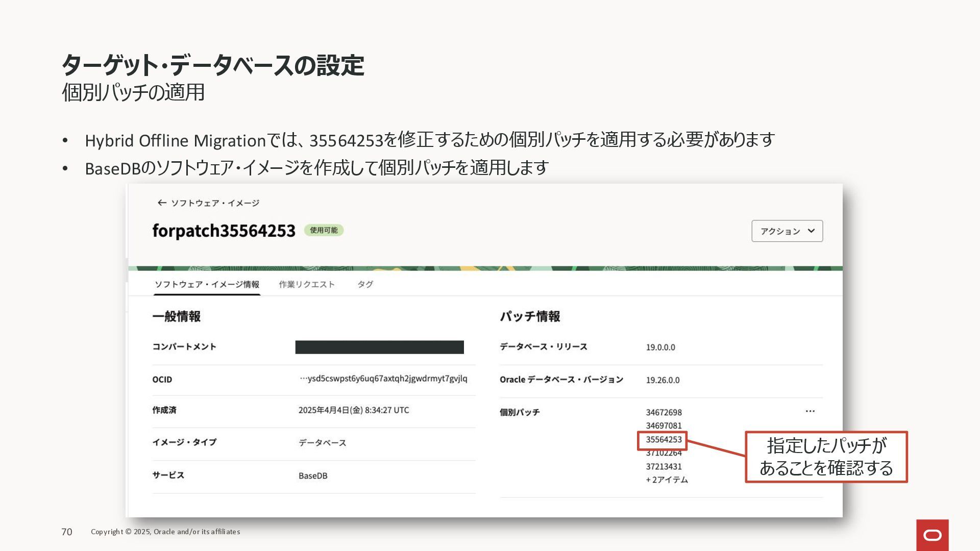Image resolution: width=980 pixels, height=551 pixels.
Task: Click the forpatch35564253 image title
Action: point(224,231)
